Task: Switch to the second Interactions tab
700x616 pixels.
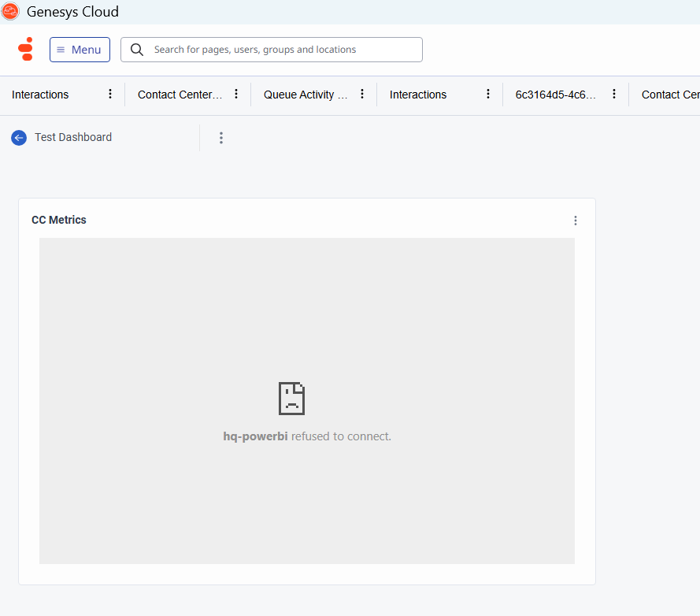Action: (x=418, y=95)
